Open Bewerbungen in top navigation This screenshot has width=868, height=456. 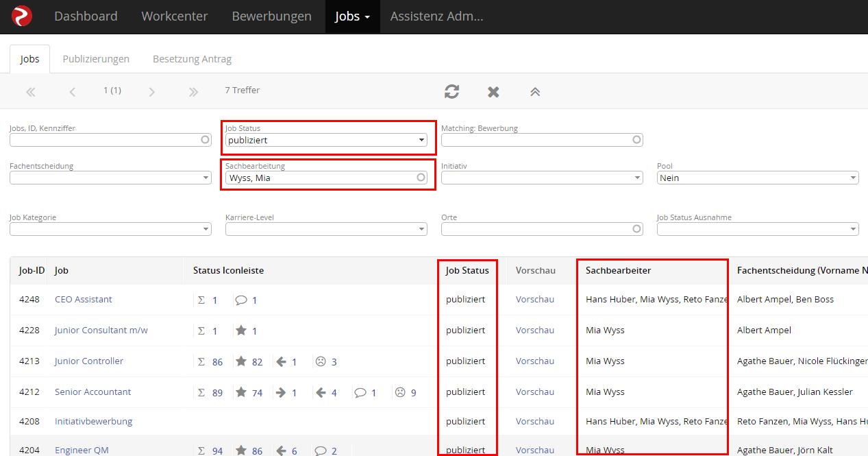click(271, 16)
